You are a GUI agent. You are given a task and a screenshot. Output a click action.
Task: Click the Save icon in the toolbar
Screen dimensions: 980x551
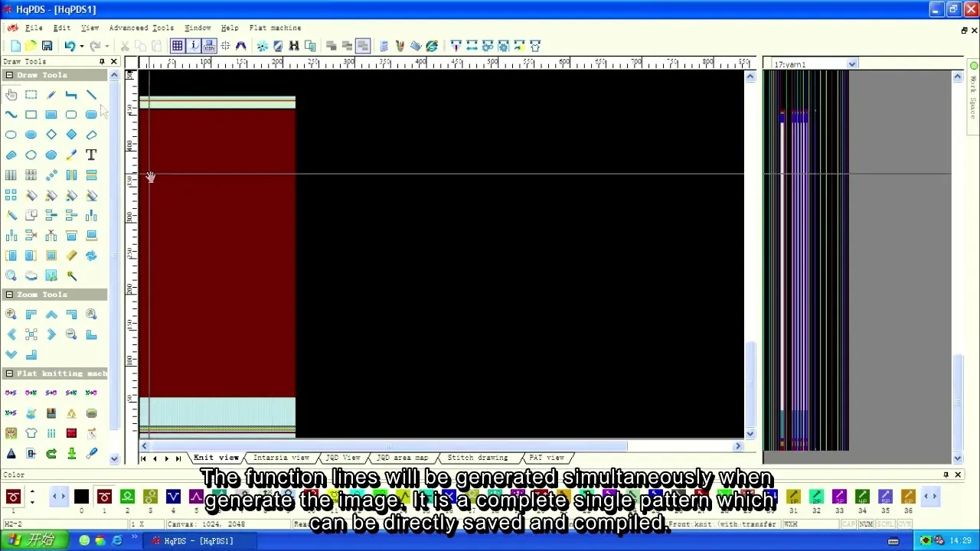pos(47,46)
